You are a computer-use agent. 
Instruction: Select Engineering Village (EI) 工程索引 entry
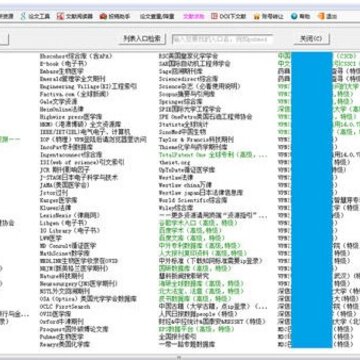88,87
